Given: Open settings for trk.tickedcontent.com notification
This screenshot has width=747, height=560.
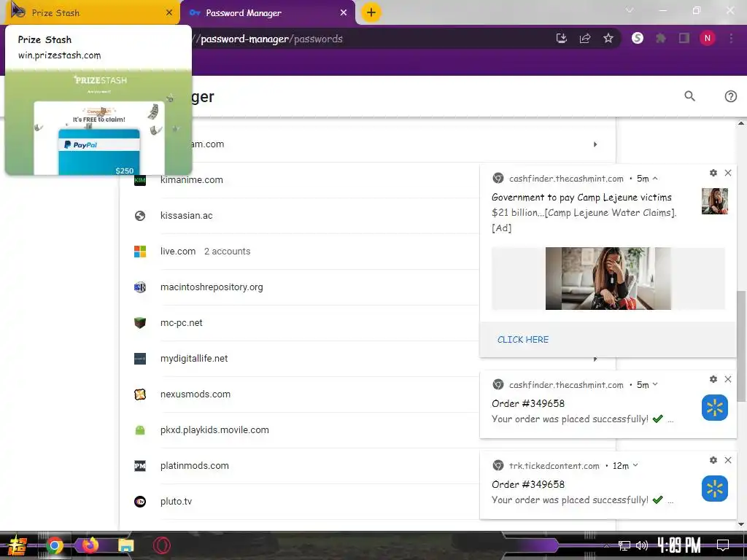Looking at the screenshot, I should 713,460.
